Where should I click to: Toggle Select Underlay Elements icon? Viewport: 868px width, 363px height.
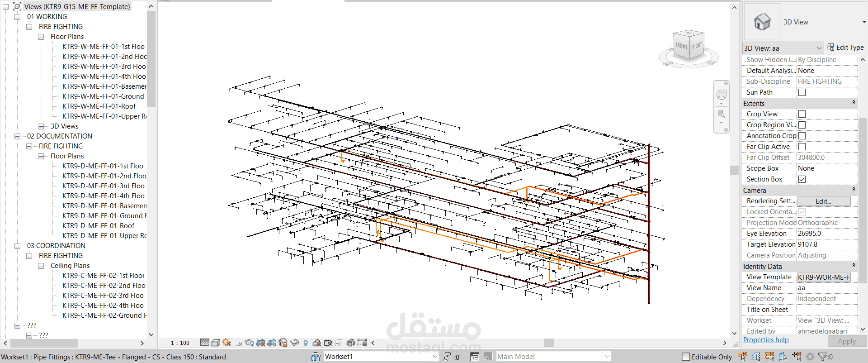756,357
